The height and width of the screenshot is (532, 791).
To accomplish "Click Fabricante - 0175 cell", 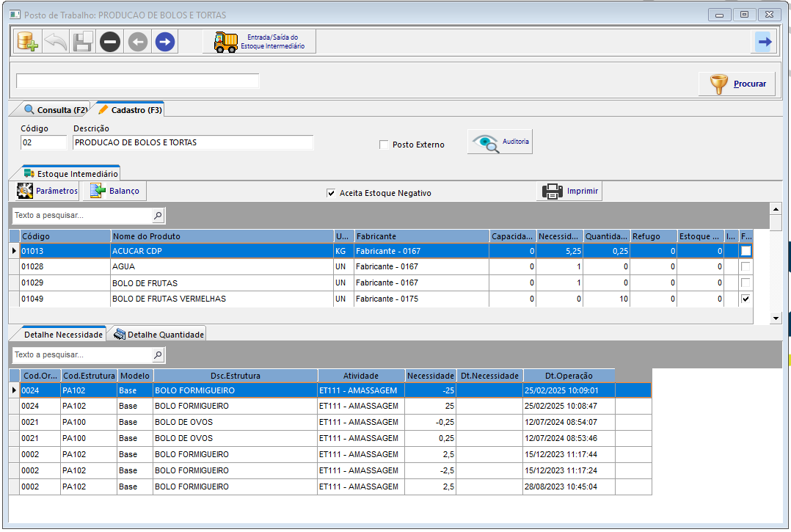I will [x=422, y=299].
